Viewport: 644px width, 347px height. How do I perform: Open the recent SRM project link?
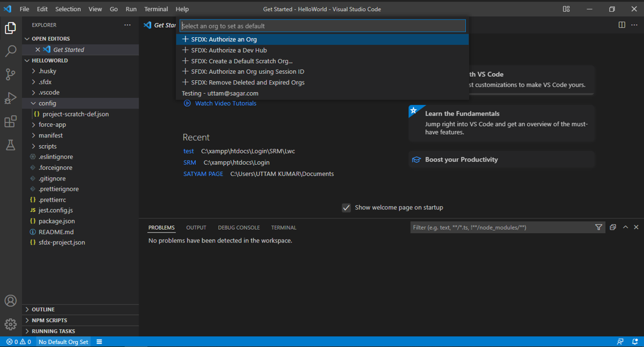tap(189, 162)
